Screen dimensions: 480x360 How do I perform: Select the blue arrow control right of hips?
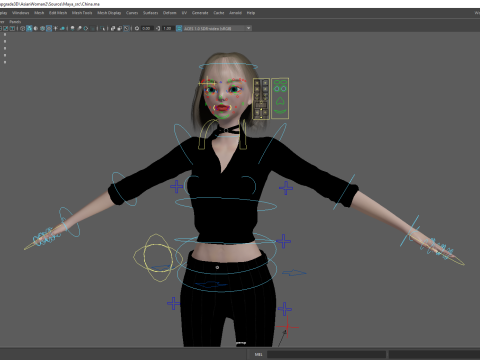[294, 273]
